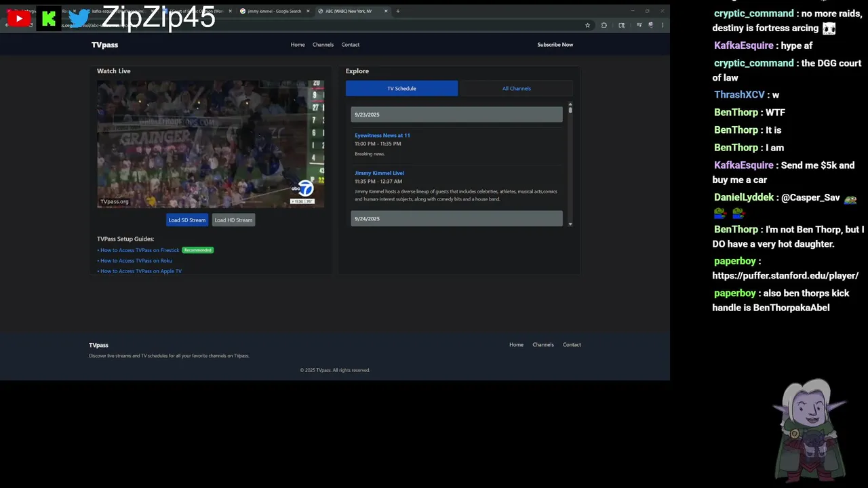
Task: Open the Jimmy Kimmel Live! listing
Action: 379,173
